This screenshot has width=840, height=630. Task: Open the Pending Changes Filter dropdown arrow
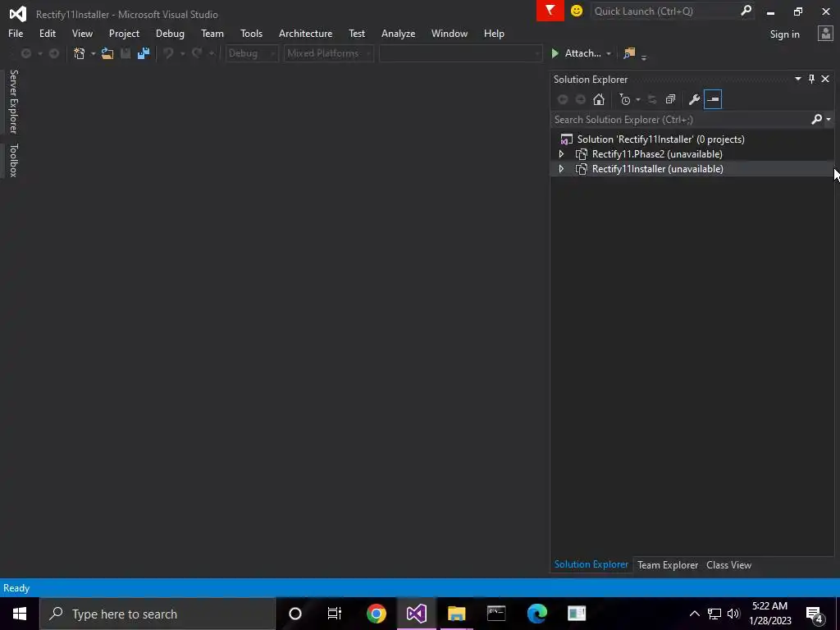637,99
